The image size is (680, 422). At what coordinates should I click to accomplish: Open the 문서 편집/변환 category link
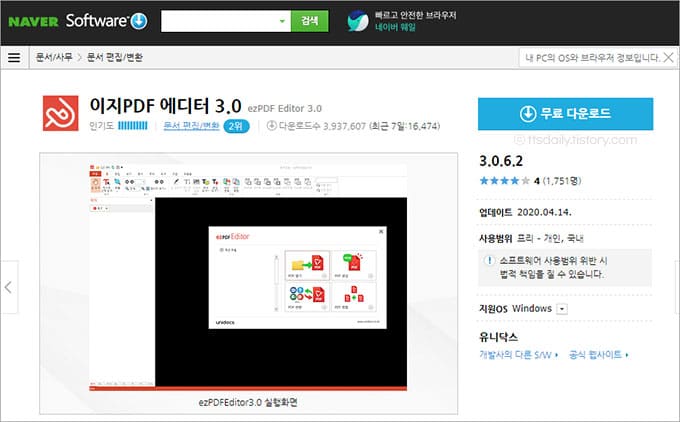[x=191, y=126]
